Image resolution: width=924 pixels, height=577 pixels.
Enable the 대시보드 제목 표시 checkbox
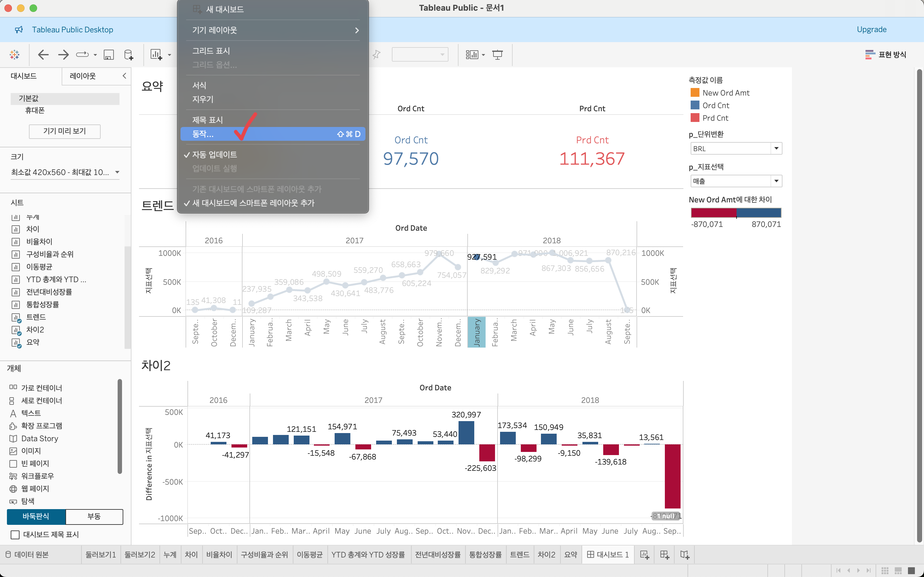pyautogui.click(x=15, y=535)
